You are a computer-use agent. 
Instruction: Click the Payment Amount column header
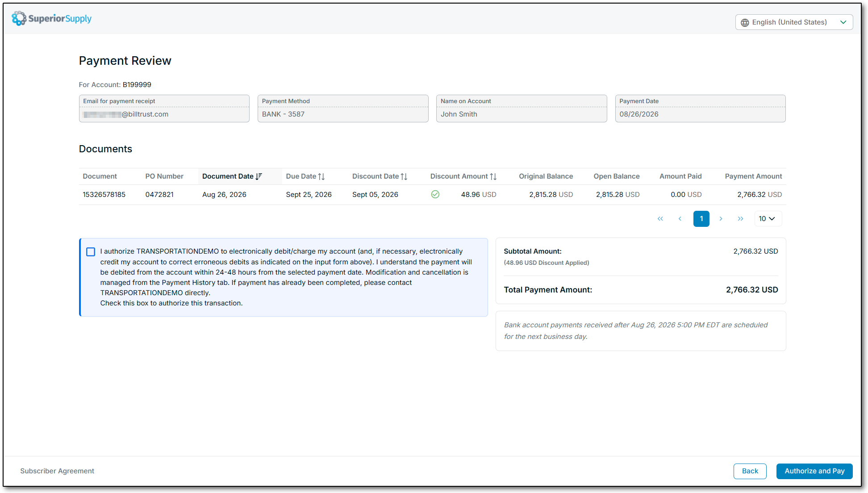[753, 176]
